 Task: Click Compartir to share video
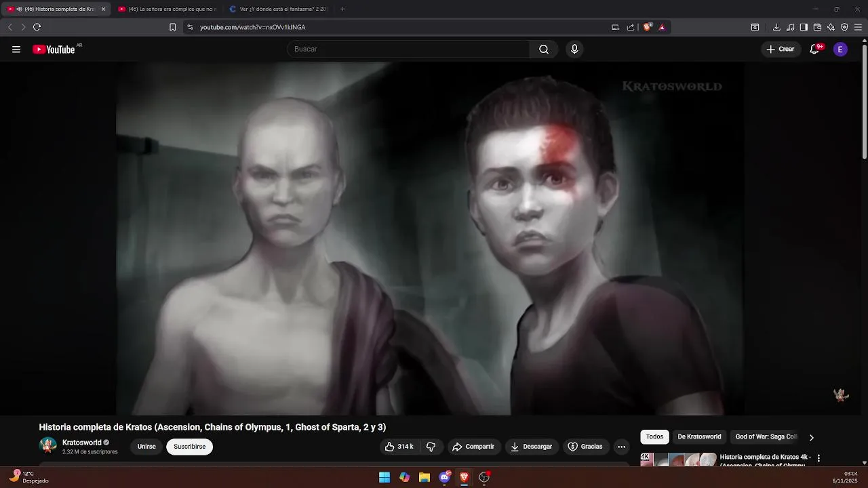473,447
